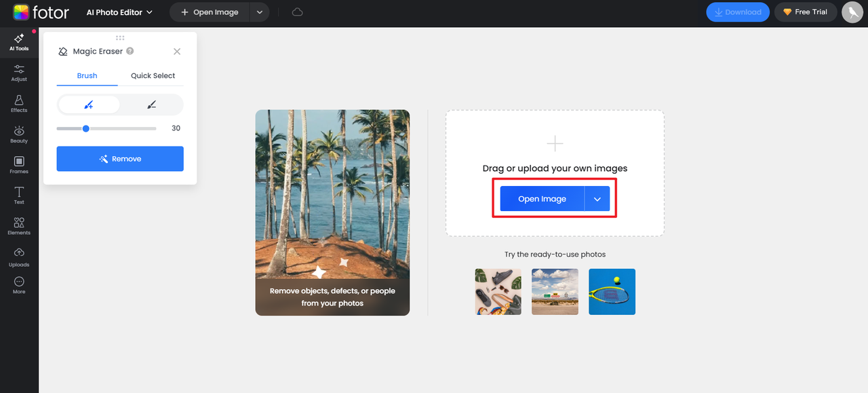This screenshot has width=868, height=393.
Task: Click the palm trees preview image
Action: point(332,212)
